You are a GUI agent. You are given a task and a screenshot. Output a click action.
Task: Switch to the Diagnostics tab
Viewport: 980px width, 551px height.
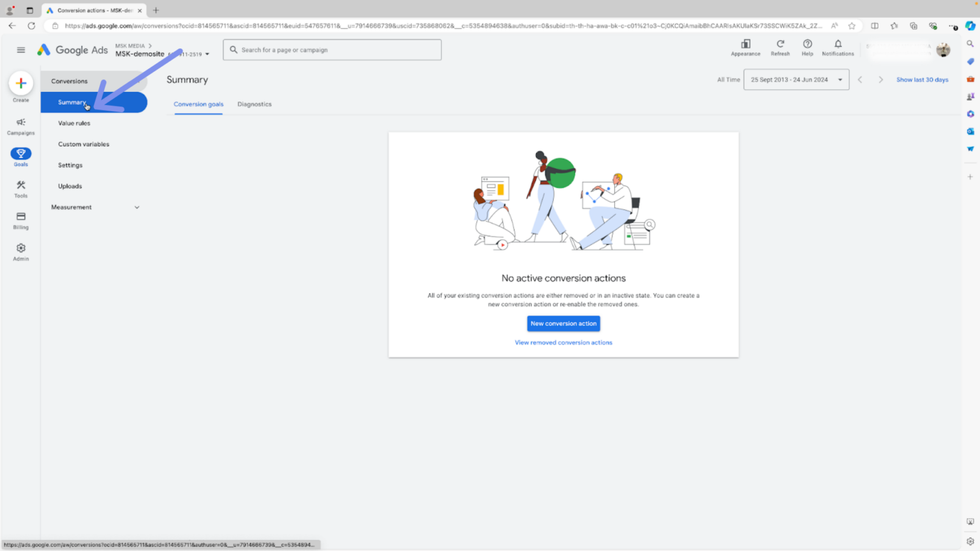[254, 104]
